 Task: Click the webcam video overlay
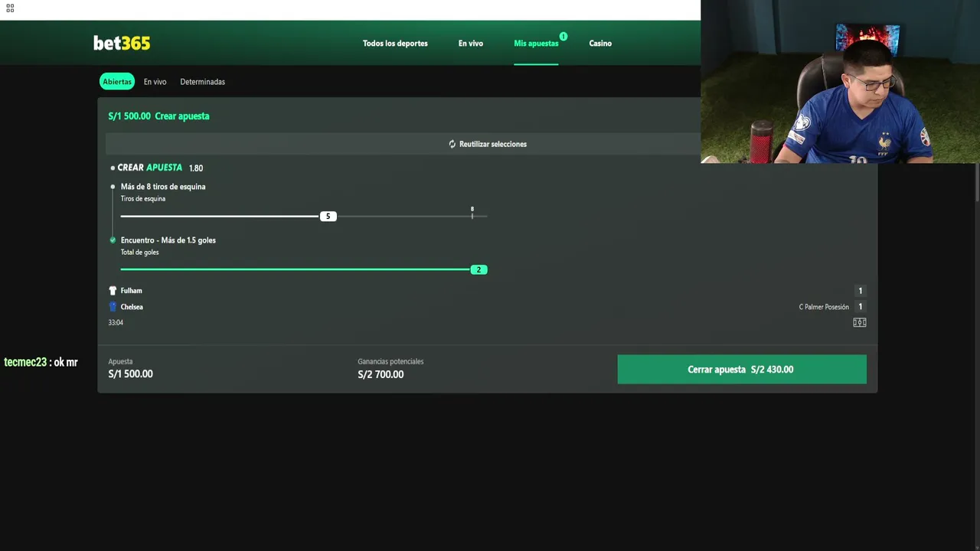click(840, 82)
